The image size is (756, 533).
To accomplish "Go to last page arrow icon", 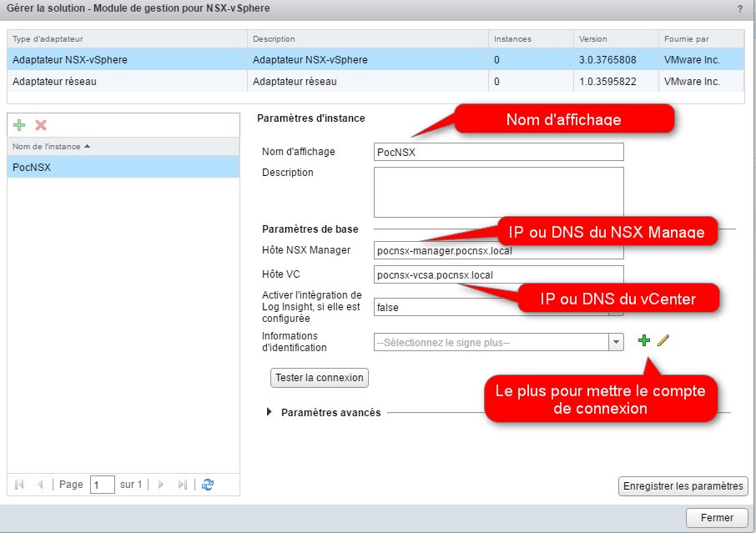I will pyautogui.click(x=182, y=484).
